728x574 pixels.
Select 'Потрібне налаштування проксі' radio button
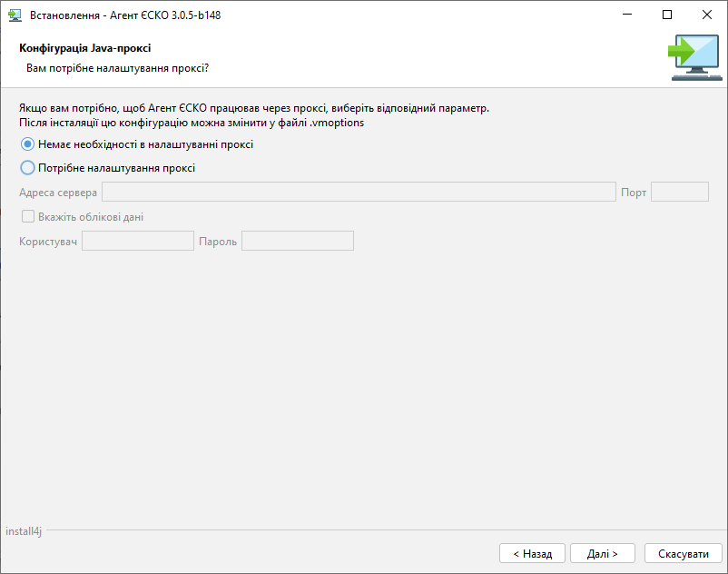(x=27, y=168)
